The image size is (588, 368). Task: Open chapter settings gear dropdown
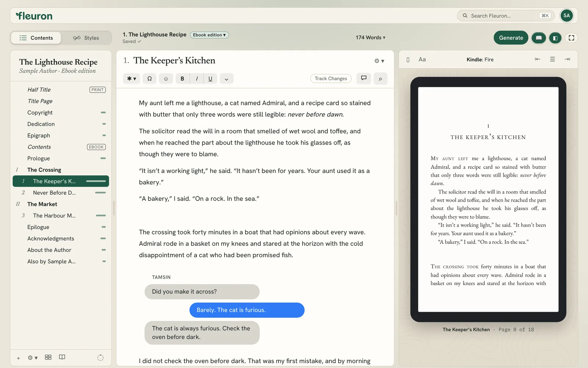(x=379, y=61)
